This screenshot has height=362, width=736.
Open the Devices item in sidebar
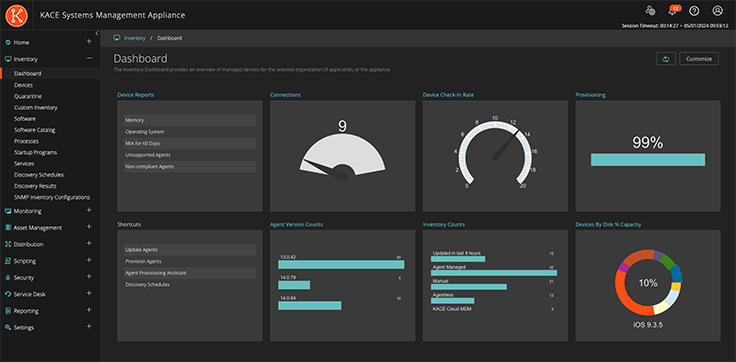click(23, 85)
